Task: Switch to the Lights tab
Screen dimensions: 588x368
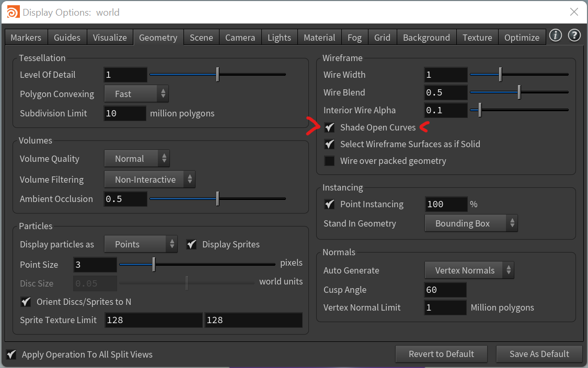Action: (x=280, y=38)
